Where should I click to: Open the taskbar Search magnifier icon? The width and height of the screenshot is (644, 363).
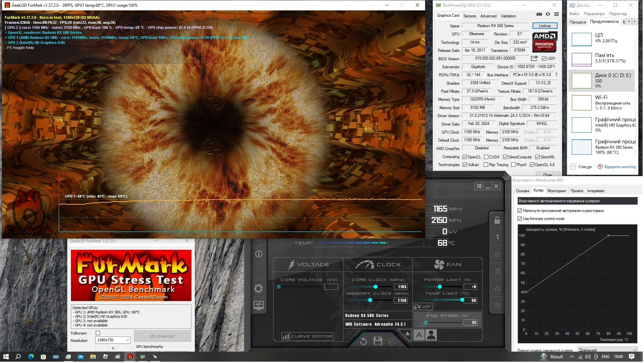pyautogui.click(x=18, y=357)
